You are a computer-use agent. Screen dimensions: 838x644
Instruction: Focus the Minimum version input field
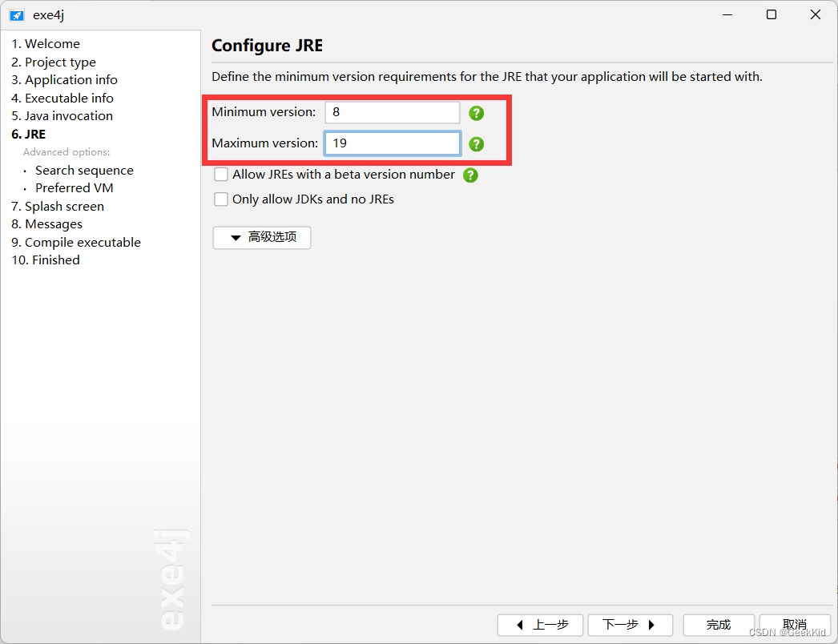pos(393,112)
